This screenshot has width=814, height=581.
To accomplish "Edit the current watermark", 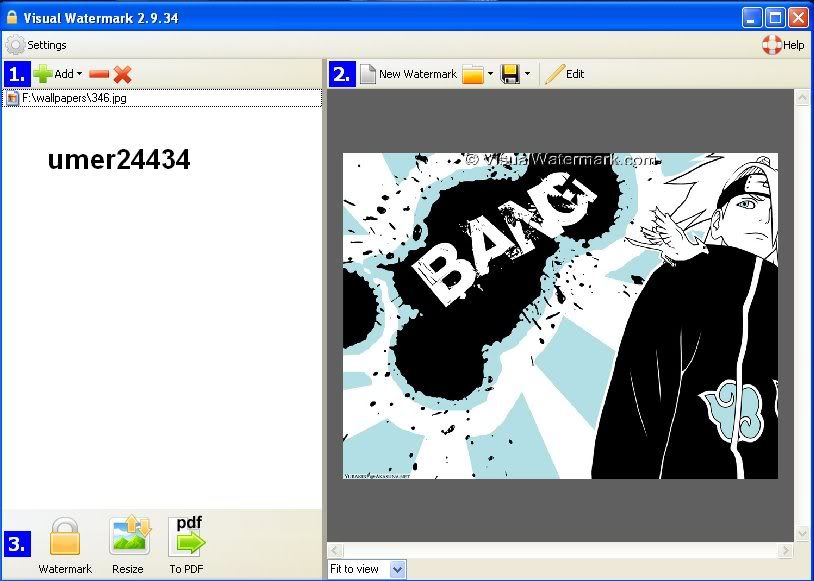I will (x=565, y=74).
